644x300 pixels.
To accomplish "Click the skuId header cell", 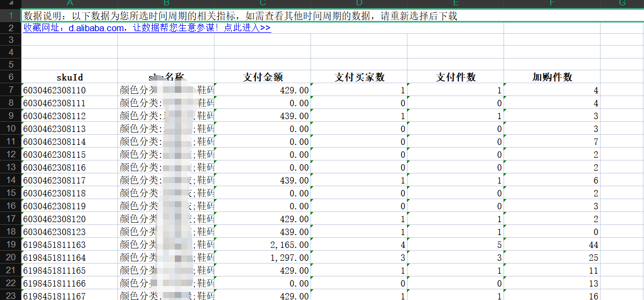I will click(x=70, y=77).
